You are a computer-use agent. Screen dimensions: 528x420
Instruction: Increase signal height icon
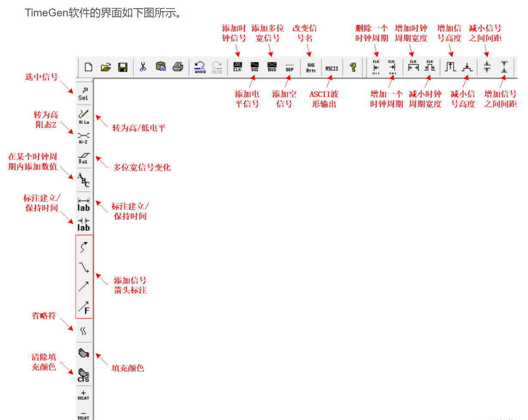(450, 67)
